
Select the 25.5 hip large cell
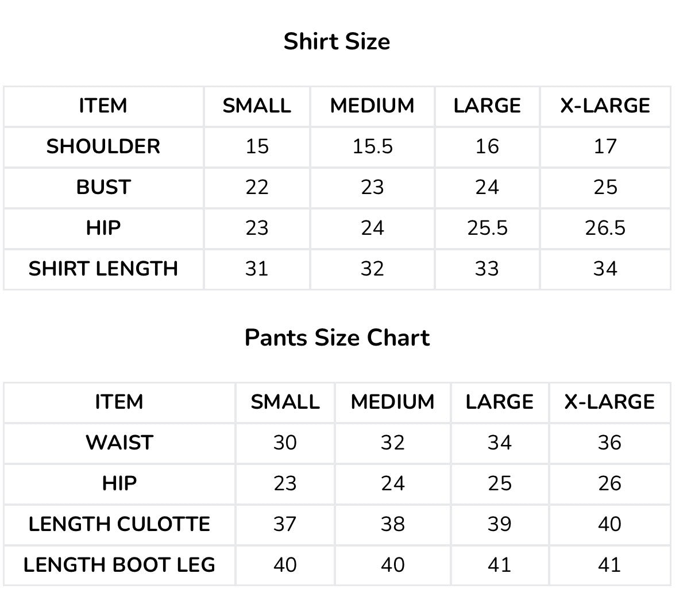pyautogui.click(x=487, y=228)
